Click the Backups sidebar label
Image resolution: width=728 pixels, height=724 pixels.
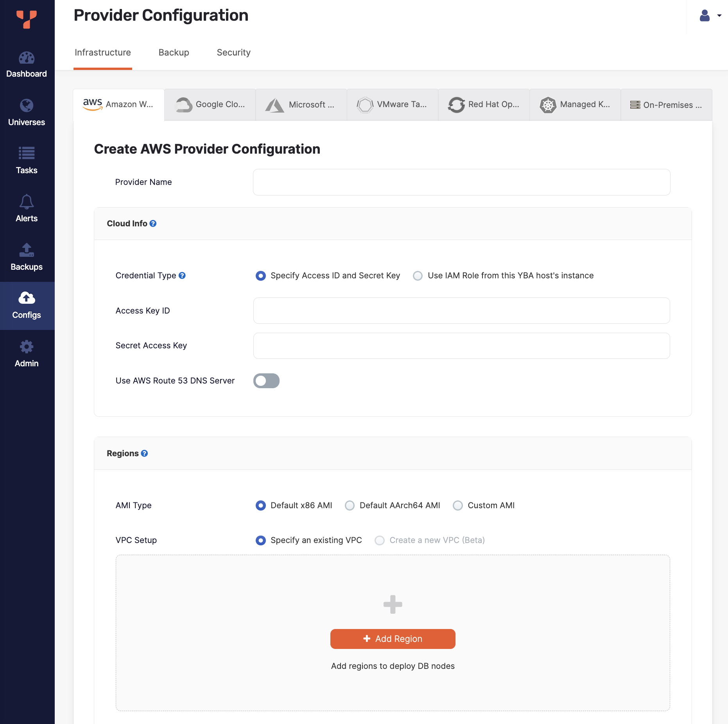point(27,267)
